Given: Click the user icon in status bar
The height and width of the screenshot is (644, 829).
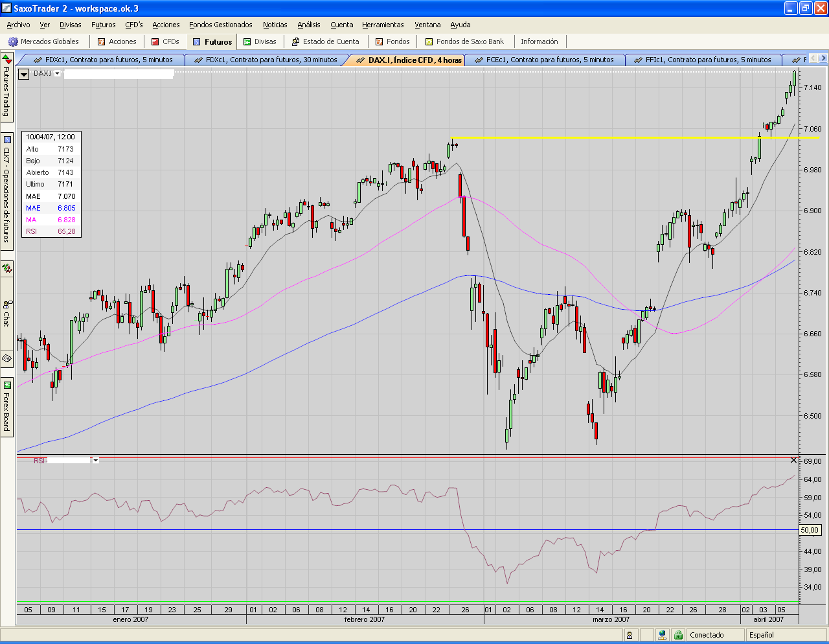Looking at the screenshot, I should [630, 636].
